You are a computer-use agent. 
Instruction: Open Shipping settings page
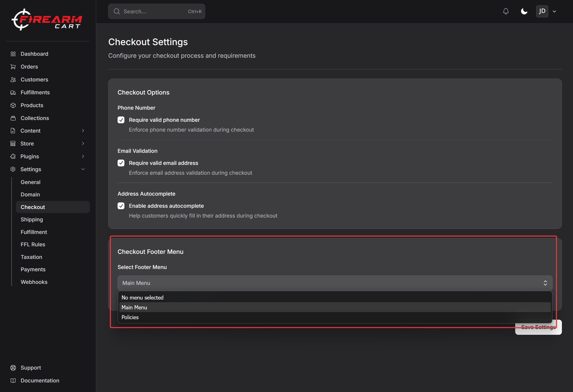coord(53,220)
